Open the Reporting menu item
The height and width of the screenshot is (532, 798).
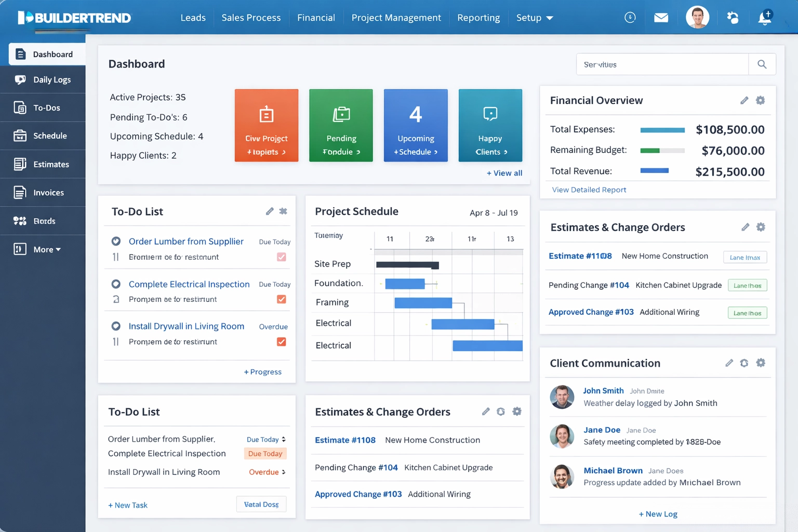[x=478, y=17]
